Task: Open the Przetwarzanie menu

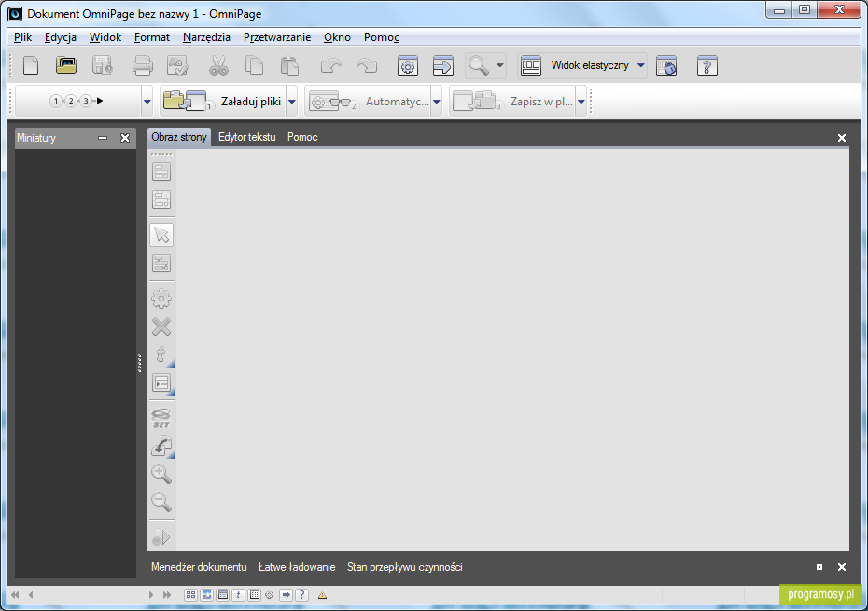Action: 277,37
